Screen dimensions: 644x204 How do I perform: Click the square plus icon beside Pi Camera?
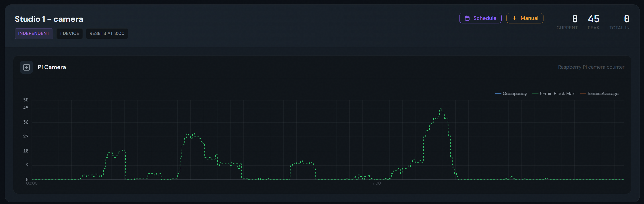point(26,67)
